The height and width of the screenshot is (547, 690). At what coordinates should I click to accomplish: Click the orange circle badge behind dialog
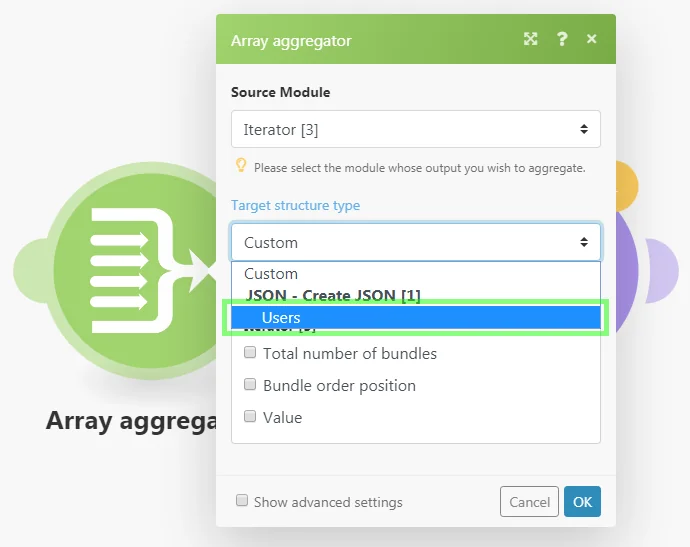(627, 186)
